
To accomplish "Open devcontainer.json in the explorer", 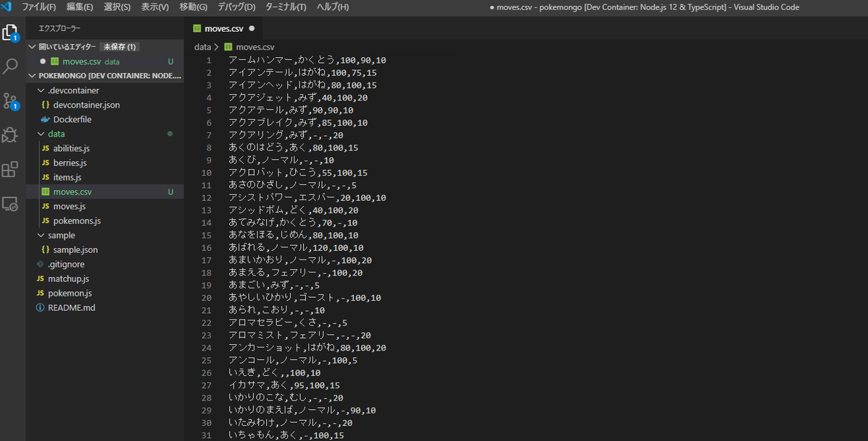I will point(105,105).
